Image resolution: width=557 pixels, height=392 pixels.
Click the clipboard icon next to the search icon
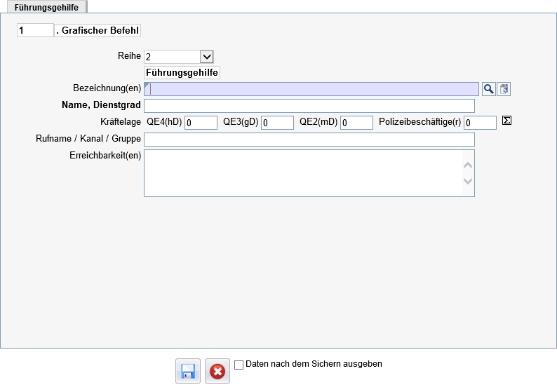coord(504,89)
